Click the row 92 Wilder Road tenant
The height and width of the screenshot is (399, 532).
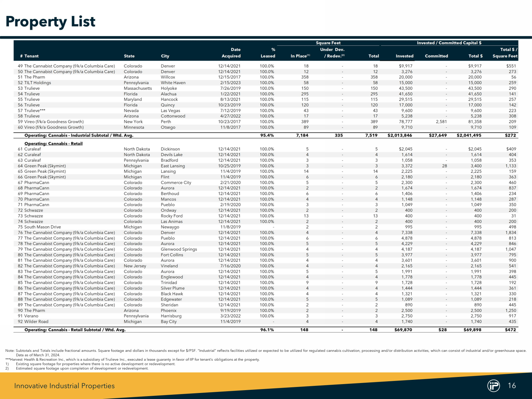point(36,322)
